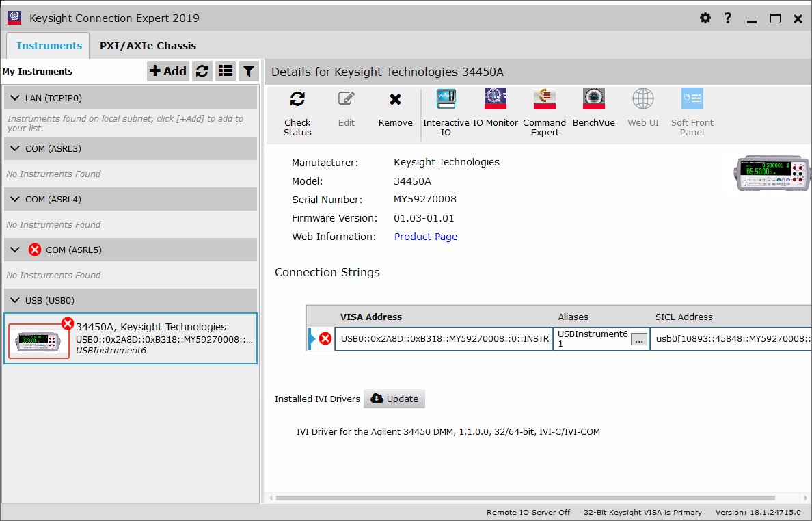Switch instrument list view layout icon
The height and width of the screenshot is (521, 812).
pos(226,71)
